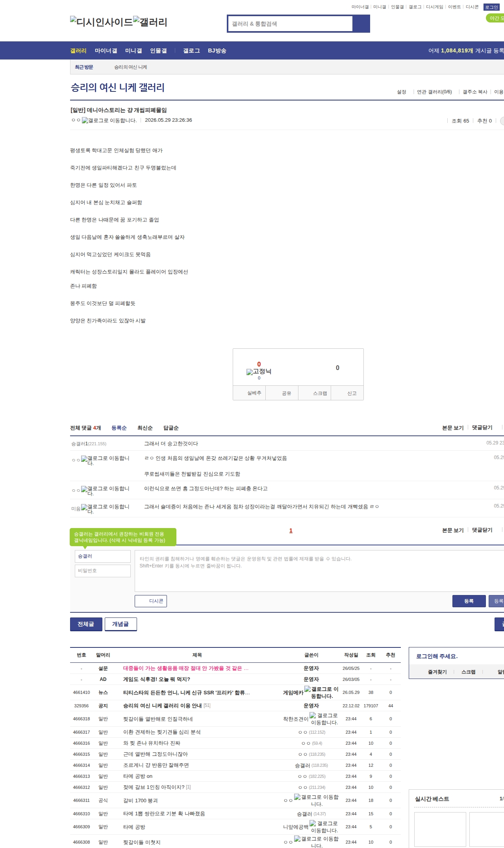Screen dimensions: 504x848
Task: Open the 설정 option of the gallery
Action: tap(402, 92)
